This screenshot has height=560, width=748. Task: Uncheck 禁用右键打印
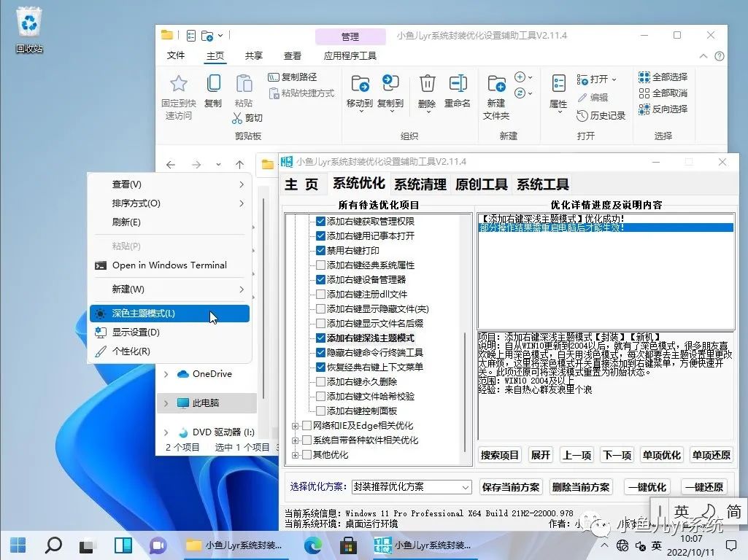320,251
